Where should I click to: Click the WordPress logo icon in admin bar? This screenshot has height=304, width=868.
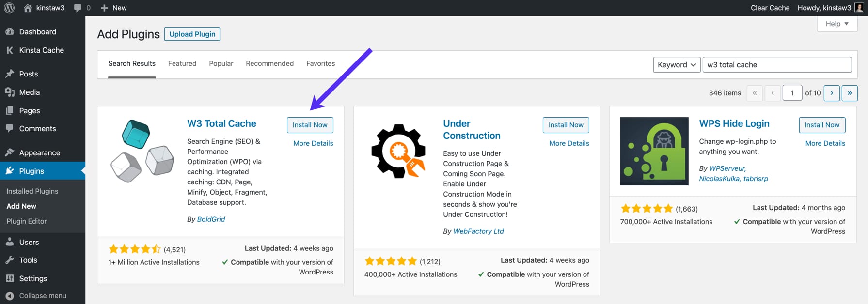click(x=9, y=8)
